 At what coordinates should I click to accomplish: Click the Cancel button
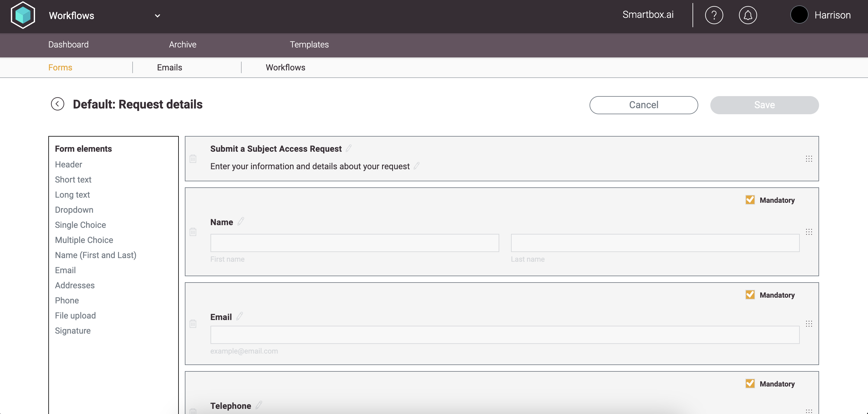643,105
